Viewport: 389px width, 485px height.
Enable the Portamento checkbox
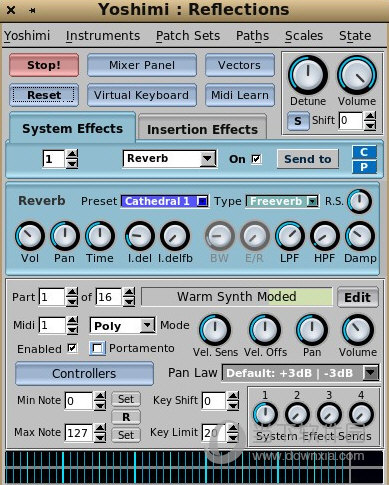pyautogui.click(x=97, y=348)
